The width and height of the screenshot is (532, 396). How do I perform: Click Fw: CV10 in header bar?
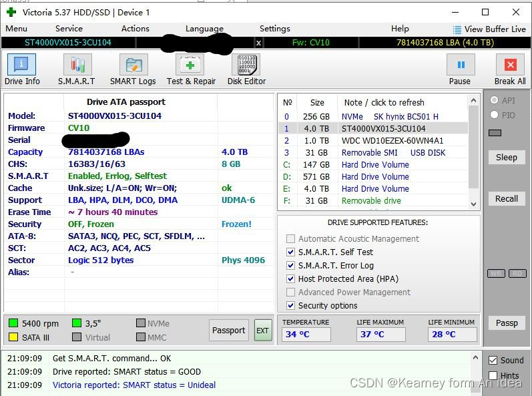(x=311, y=43)
